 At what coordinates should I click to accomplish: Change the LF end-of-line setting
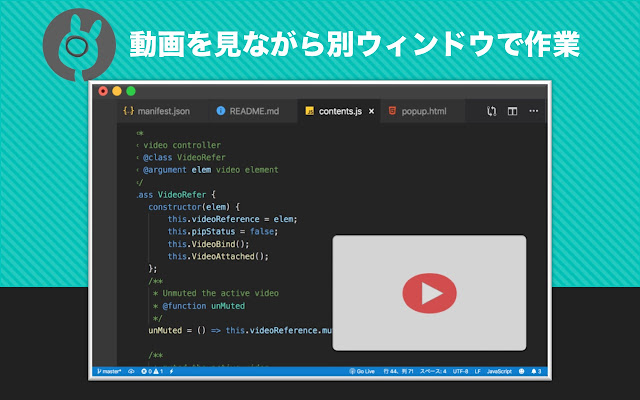coord(478,371)
